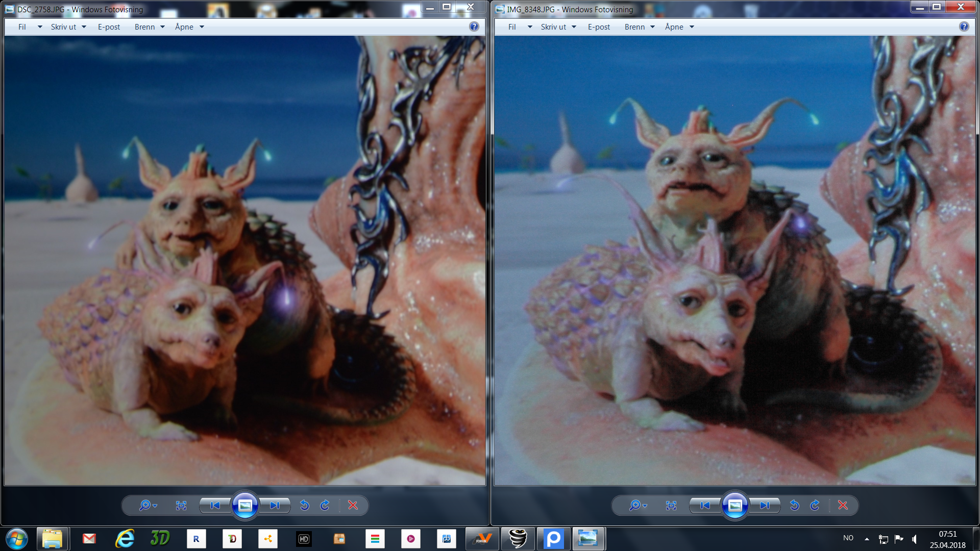Start slideshow in right viewer
980x551 pixels.
[735, 505]
